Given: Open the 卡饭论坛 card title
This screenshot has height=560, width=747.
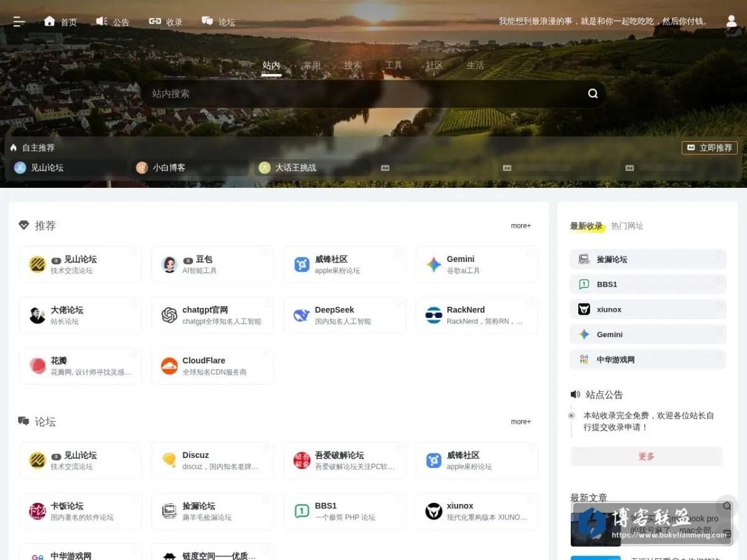Looking at the screenshot, I should (x=67, y=506).
